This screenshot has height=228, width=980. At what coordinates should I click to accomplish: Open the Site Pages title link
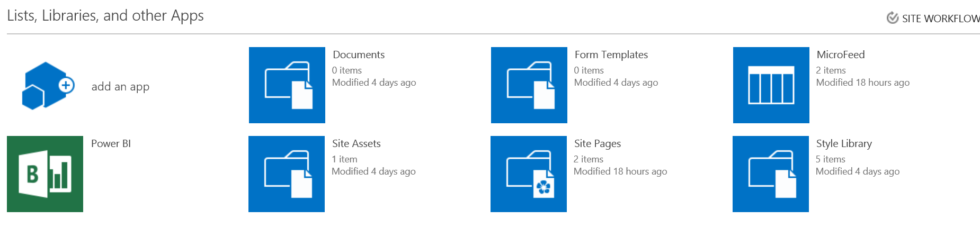598,143
